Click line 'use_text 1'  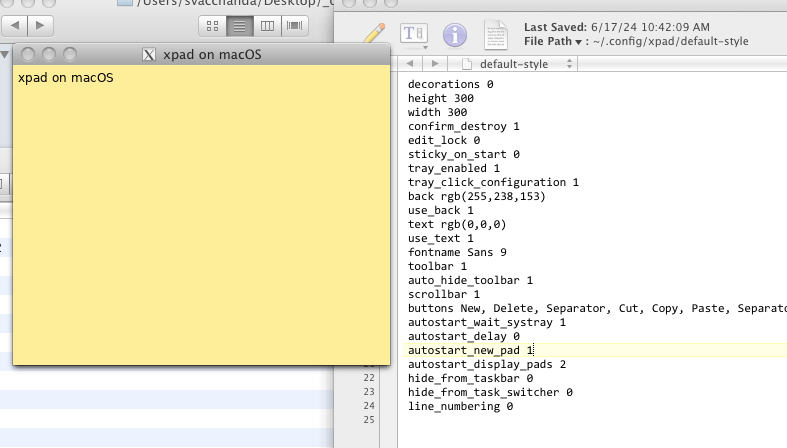pos(440,239)
